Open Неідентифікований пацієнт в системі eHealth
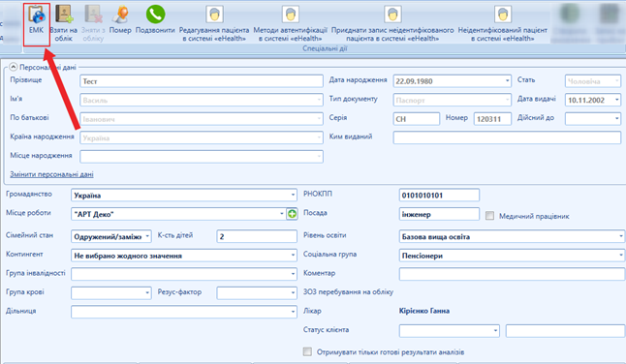Viewport: 626px width, 364px height. (x=503, y=23)
